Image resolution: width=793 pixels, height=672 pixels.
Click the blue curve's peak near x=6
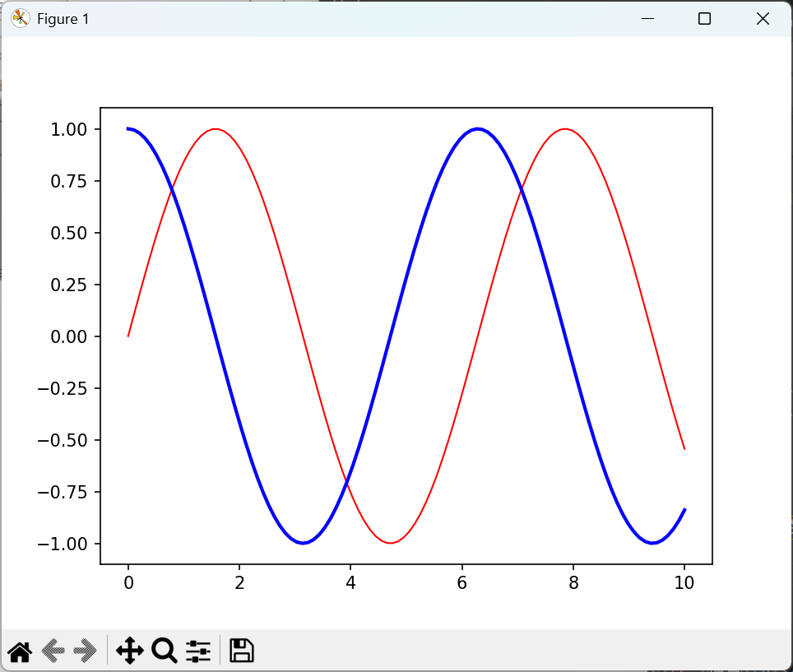pyautogui.click(x=477, y=128)
